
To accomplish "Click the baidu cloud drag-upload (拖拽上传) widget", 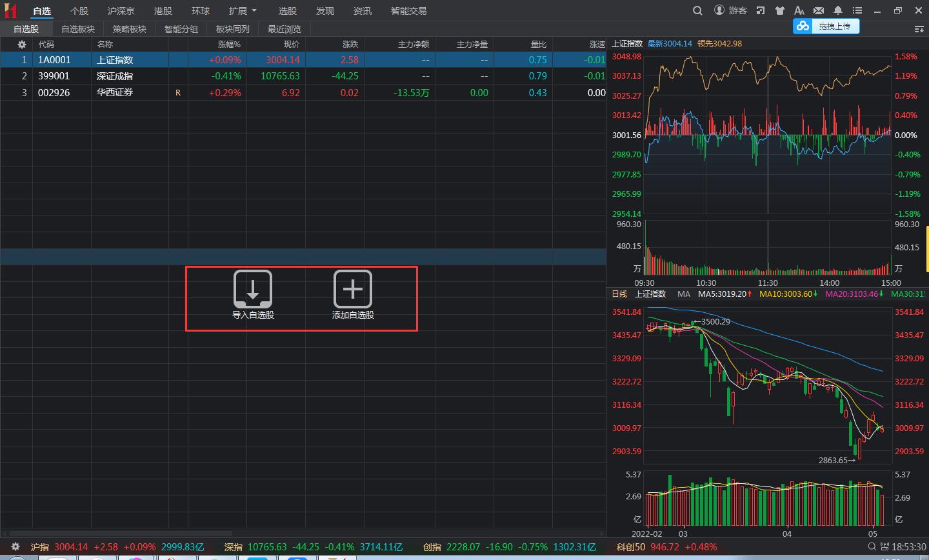I will 826,26.
